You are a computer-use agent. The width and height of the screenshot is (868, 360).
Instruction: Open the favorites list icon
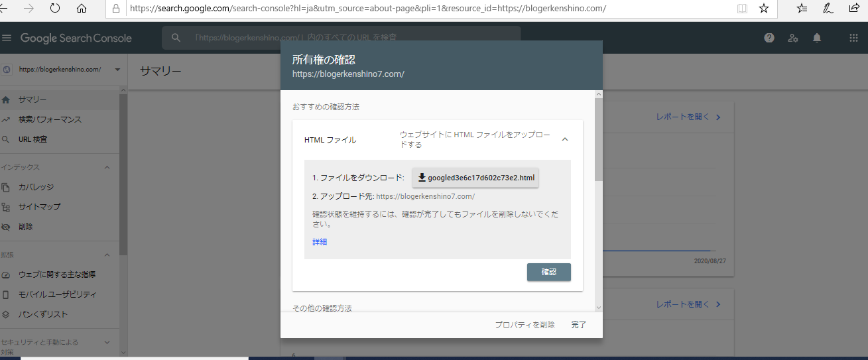(x=802, y=9)
